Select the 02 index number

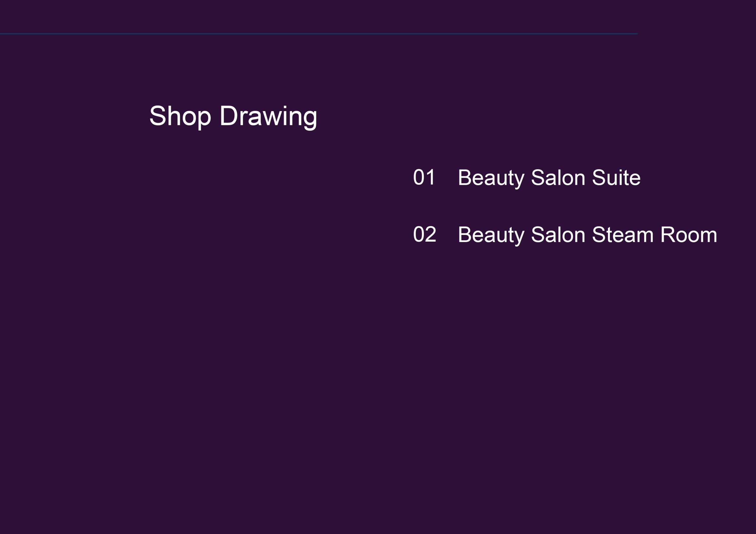click(425, 234)
